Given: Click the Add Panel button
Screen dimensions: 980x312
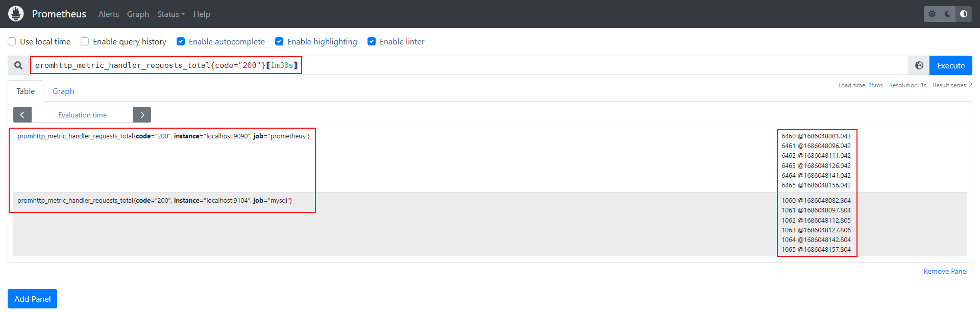Looking at the screenshot, I should tap(32, 299).
